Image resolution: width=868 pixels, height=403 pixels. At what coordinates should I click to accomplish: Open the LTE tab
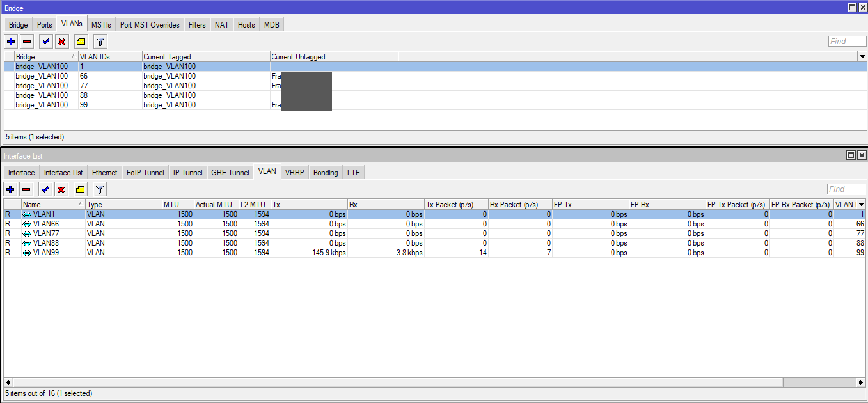[353, 173]
